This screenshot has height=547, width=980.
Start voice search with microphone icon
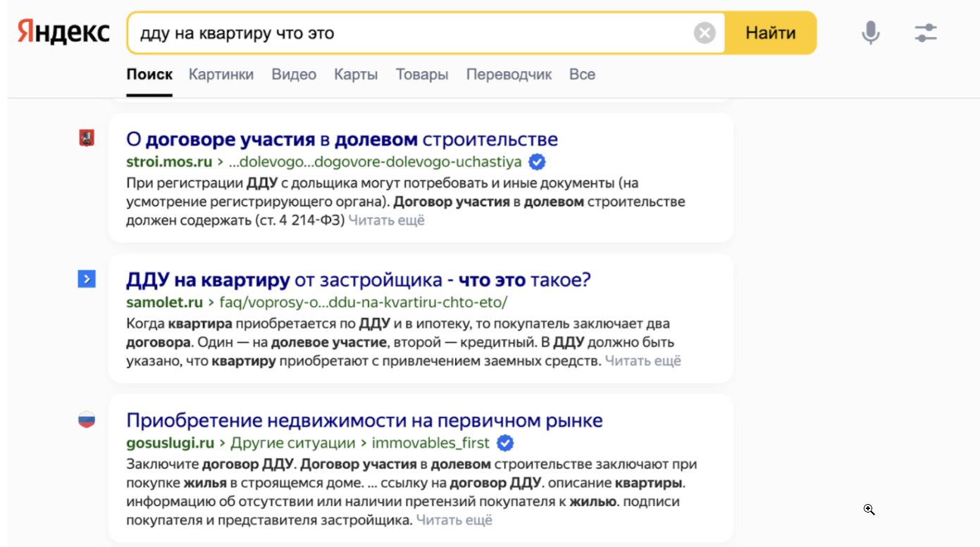[x=871, y=33]
